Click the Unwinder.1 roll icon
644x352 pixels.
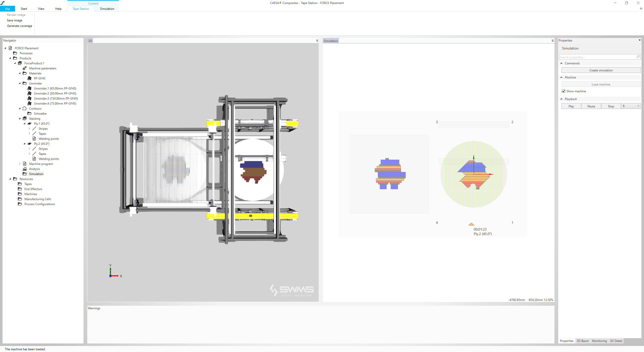coord(29,88)
